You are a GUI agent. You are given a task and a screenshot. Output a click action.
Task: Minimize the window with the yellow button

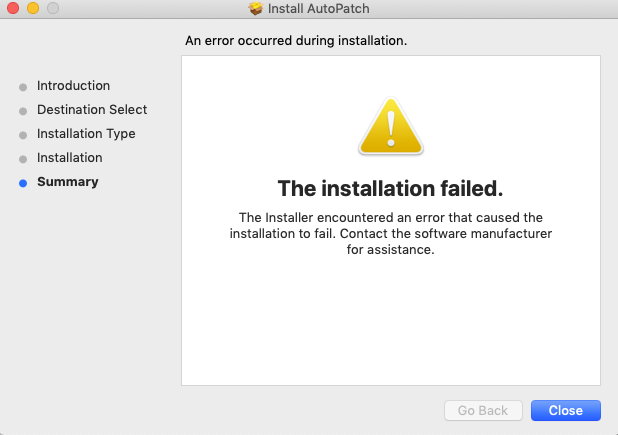33,8
